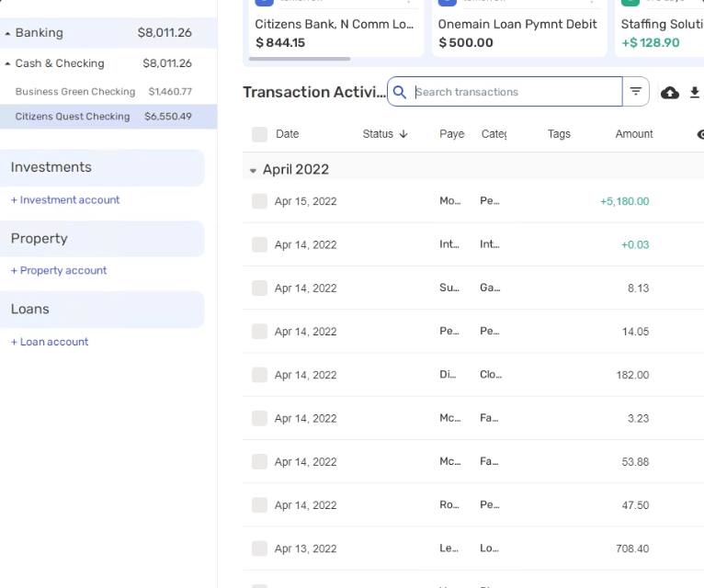The height and width of the screenshot is (588, 704).
Task: Click the cloud upload icon
Action: [x=669, y=93]
